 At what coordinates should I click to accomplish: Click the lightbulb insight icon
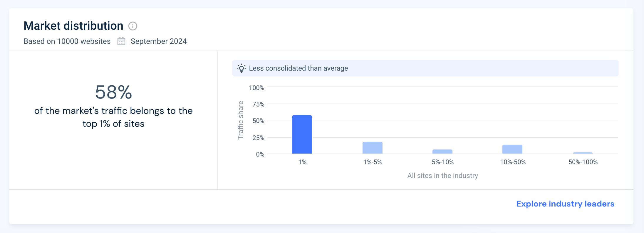pyautogui.click(x=241, y=68)
